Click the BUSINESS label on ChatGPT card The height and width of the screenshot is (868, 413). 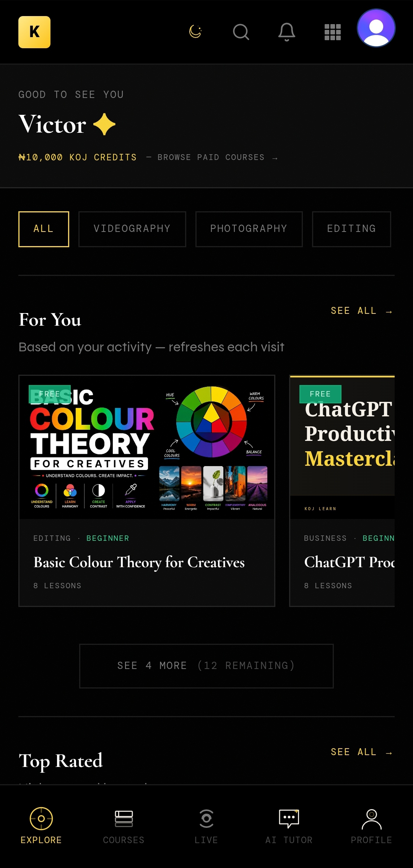tap(325, 538)
